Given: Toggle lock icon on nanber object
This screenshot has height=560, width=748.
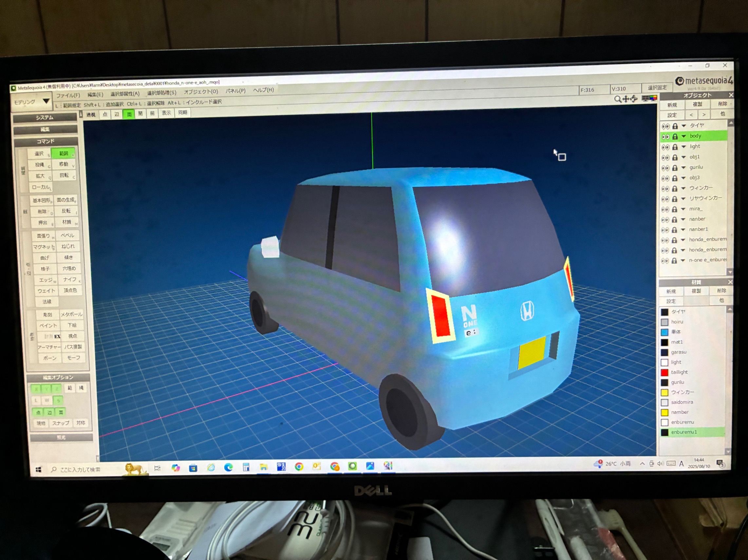Looking at the screenshot, I should coord(674,220).
